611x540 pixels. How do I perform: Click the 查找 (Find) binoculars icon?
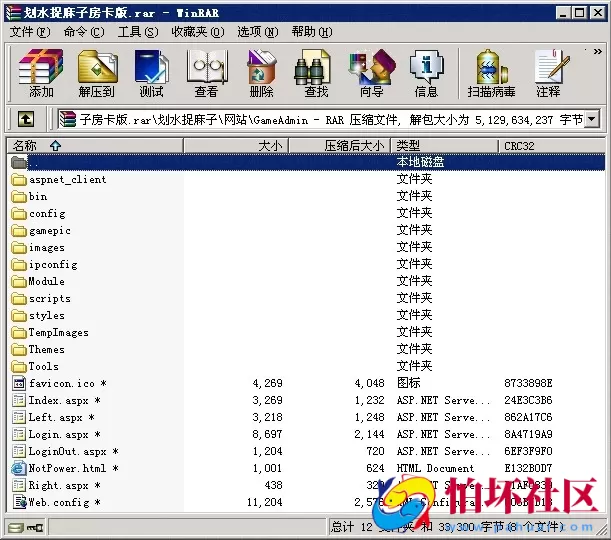[x=316, y=72]
